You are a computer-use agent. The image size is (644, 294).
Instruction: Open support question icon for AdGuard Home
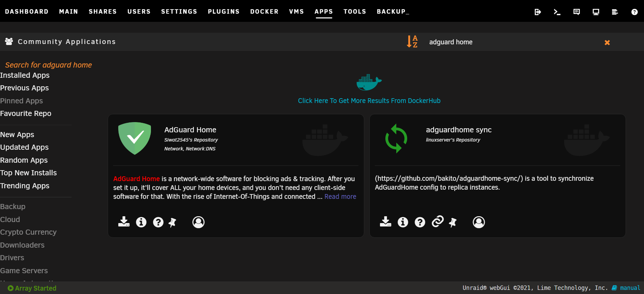coord(158,222)
